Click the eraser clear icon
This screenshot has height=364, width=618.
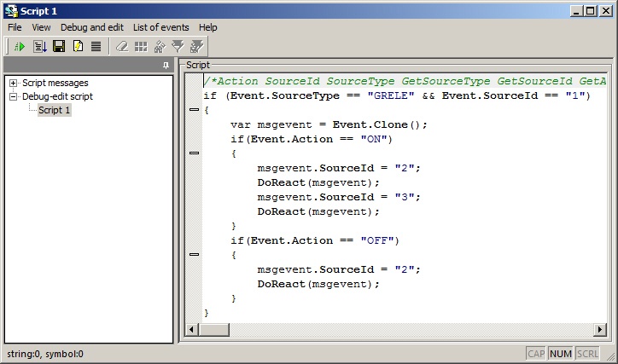(x=122, y=46)
